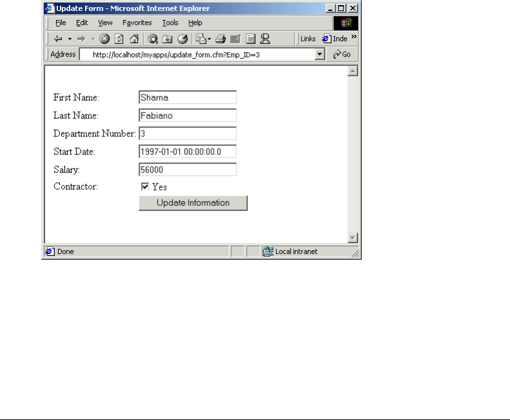Click the Windows logo throbber
This screenshot has height=420, width=510.
pyautogui.click(x=346, y=23)
